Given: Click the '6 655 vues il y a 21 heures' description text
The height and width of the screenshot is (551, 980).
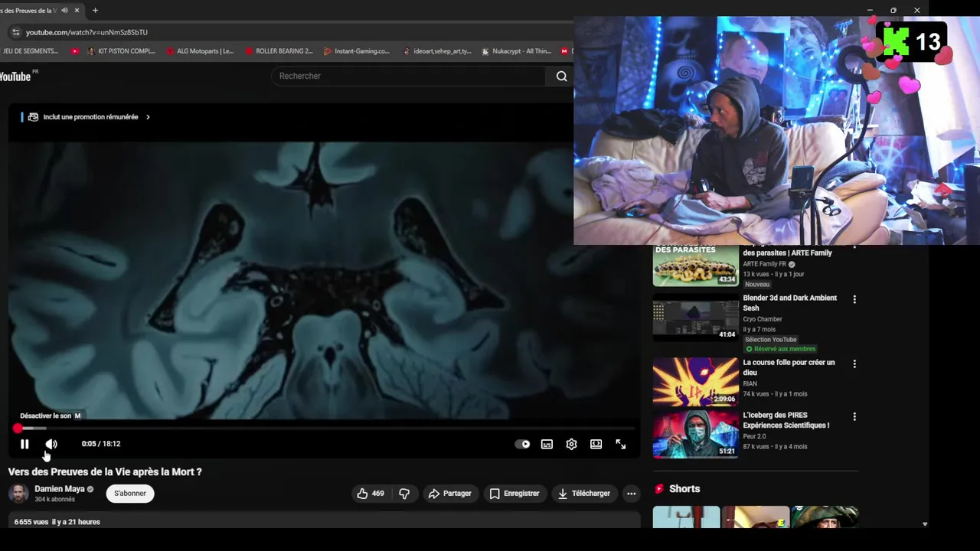Looking at the screenshot, I should point(57,522).
